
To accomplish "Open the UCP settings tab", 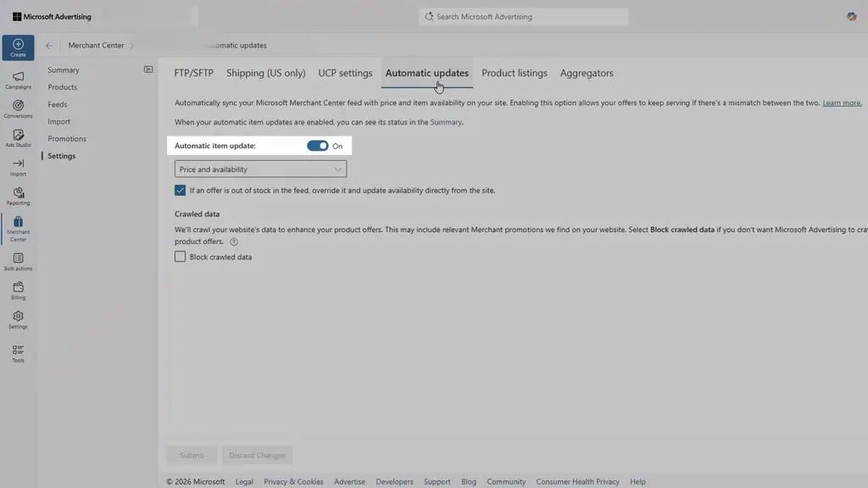I will click(x=346, y=73).
